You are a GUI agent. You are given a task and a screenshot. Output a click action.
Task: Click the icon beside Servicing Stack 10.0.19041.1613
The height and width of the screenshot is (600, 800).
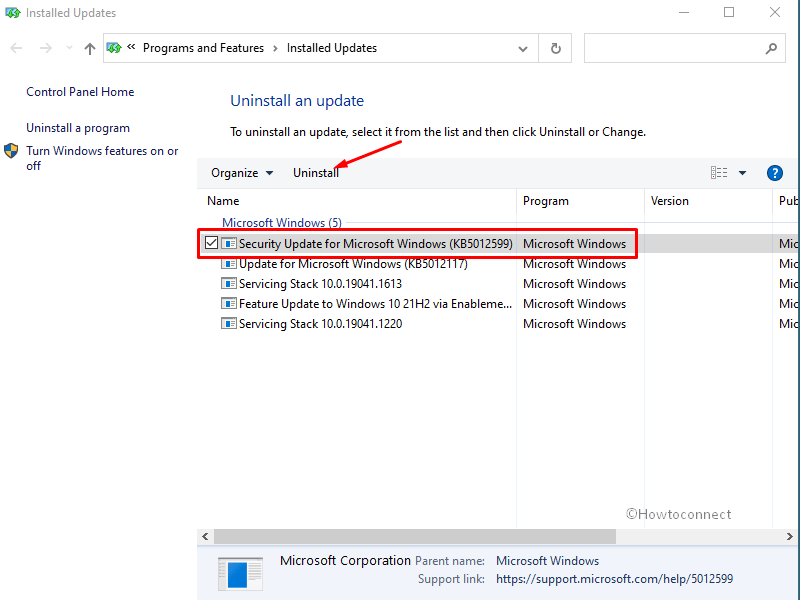[229, 284]
